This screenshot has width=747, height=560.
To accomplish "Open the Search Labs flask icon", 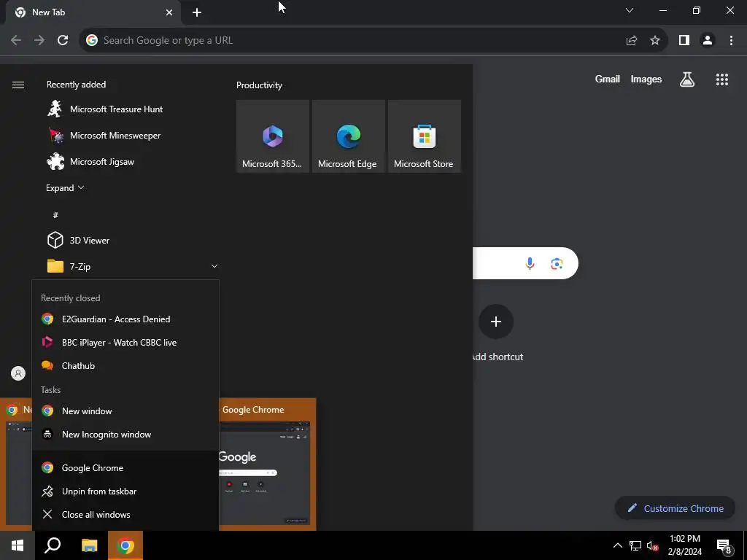I will click(x=687, y=79).
